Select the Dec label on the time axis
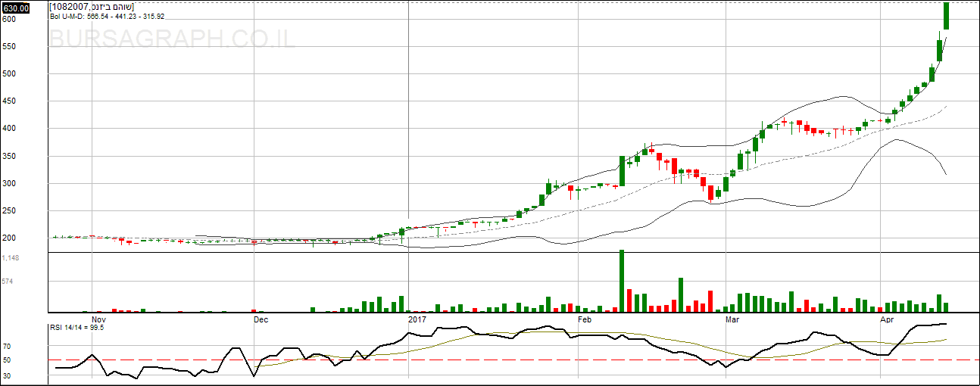980x386 pixels. tap(261, 319)
